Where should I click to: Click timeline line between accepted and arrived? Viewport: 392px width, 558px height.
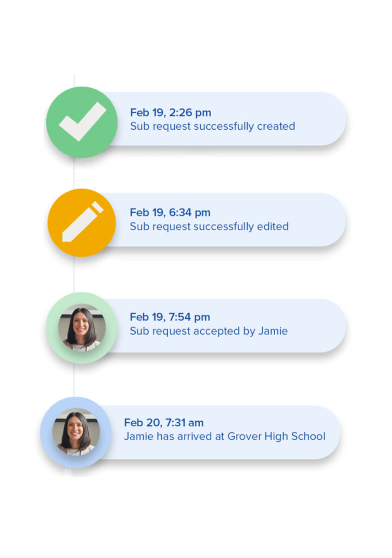click(74, 380)
